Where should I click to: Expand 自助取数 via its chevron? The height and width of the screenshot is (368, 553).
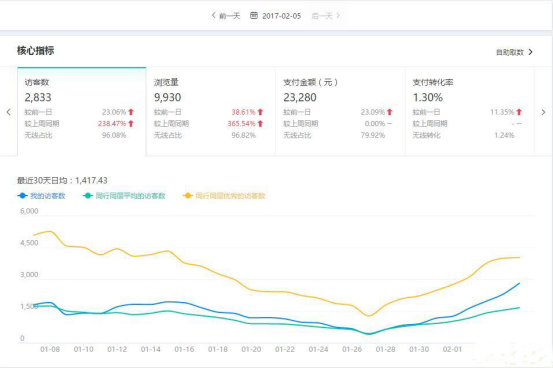(x=530, y=52)
